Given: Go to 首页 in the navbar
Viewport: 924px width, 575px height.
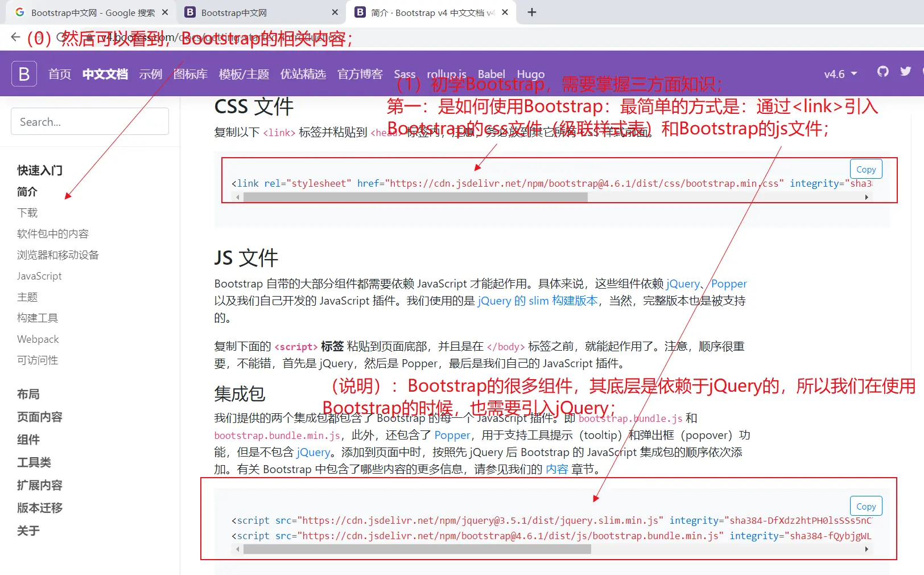Looking at the screenshot, I should pos(60,74).
